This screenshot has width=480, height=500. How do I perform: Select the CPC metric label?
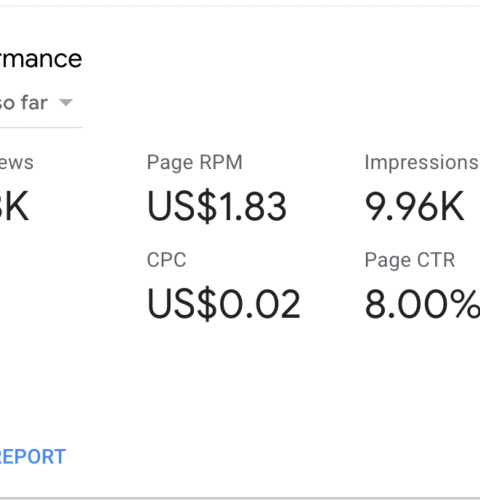[x=167, y=260]
